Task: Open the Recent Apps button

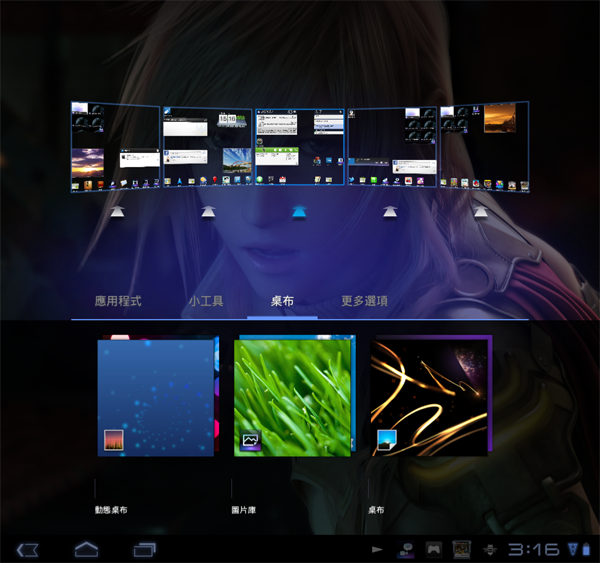Action: [x=145, y=550]
